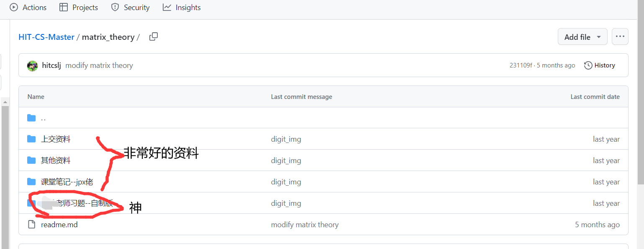Image resolution: width=644 pixels, height=249 pixels.
Task: Click the hitcslj username link
Action: pyautogui.click(x=51, y=65)
